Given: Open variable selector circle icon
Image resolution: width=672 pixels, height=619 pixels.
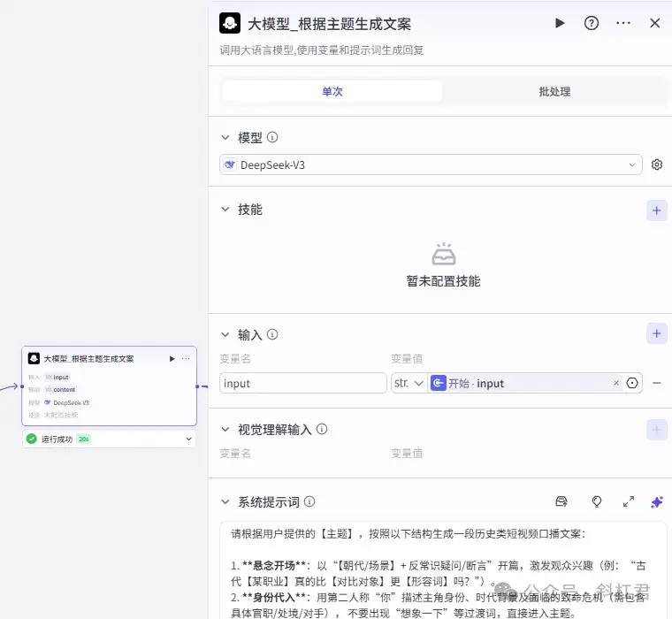Looking at the screenshot, I should point(632,383).
